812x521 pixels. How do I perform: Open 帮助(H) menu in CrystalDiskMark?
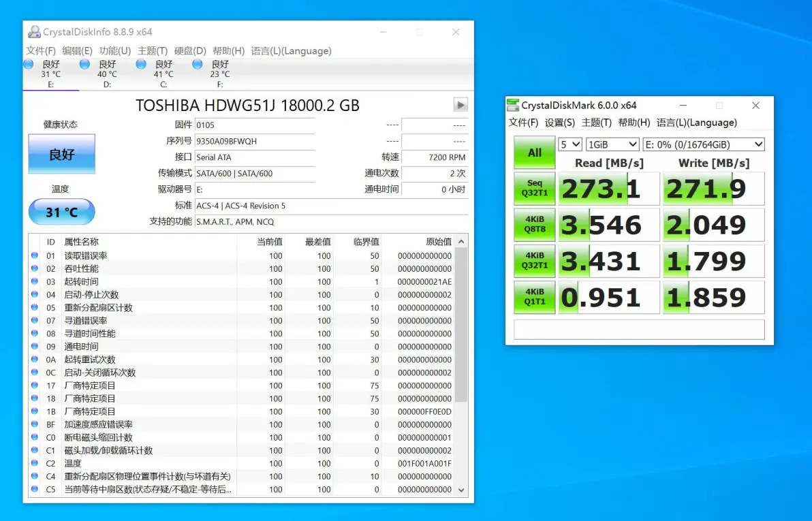[x=634, y=123]
